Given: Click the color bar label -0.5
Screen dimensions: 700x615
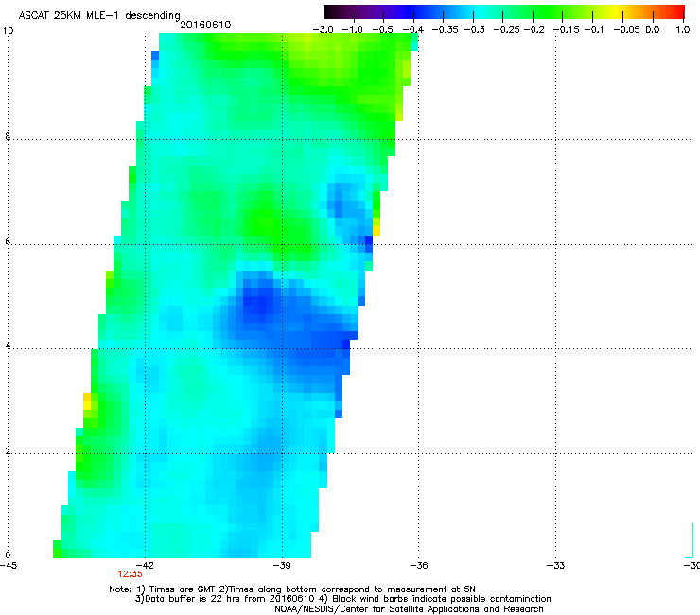Looking at the screenshot, I should pos(382,30).
